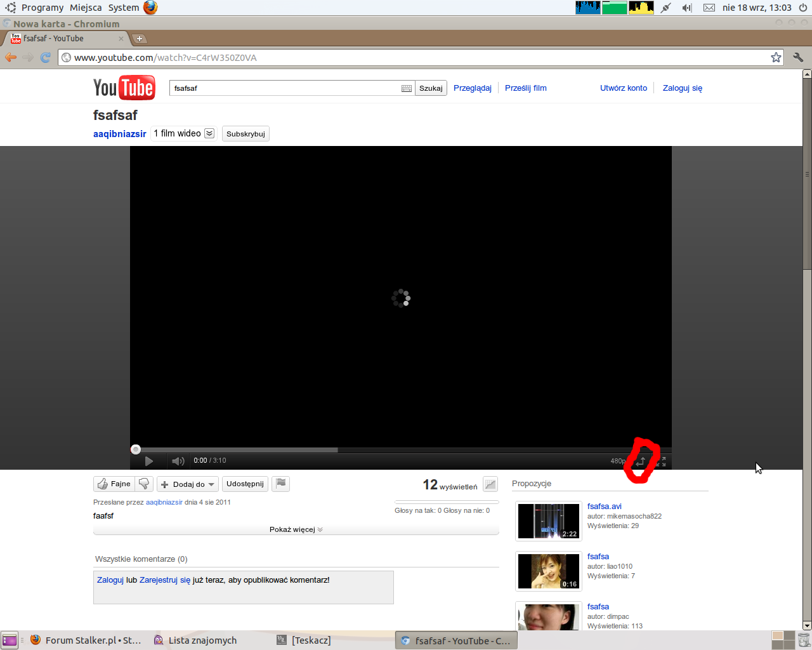
Task: Toggle the player size button
Action: click(x=641, y=461)
